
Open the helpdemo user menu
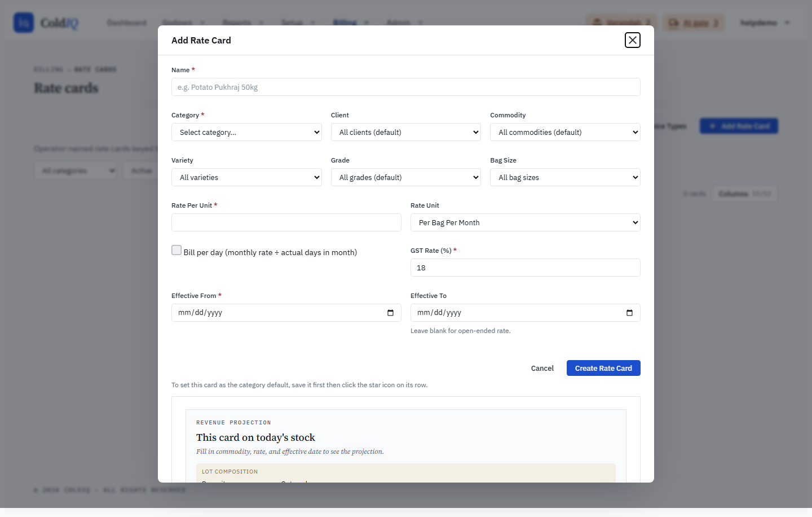tap(765, 23)
